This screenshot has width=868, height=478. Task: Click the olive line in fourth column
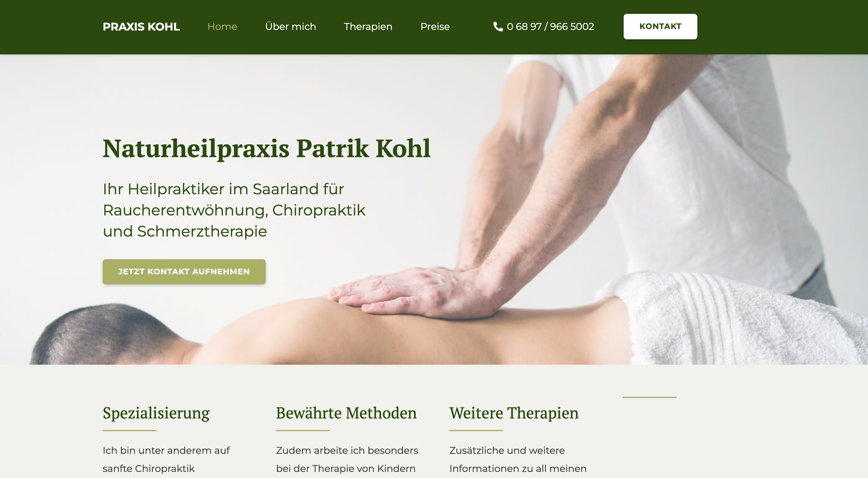coord(649,397)
